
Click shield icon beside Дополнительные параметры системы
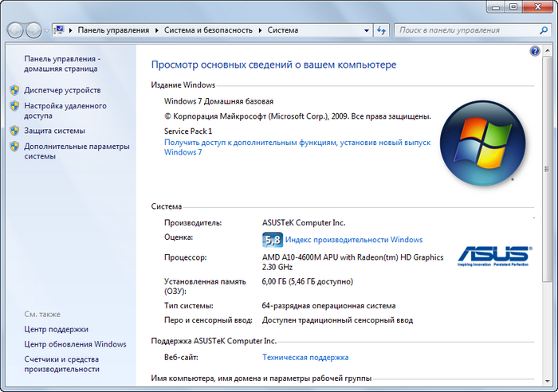[x=14, y=147]
